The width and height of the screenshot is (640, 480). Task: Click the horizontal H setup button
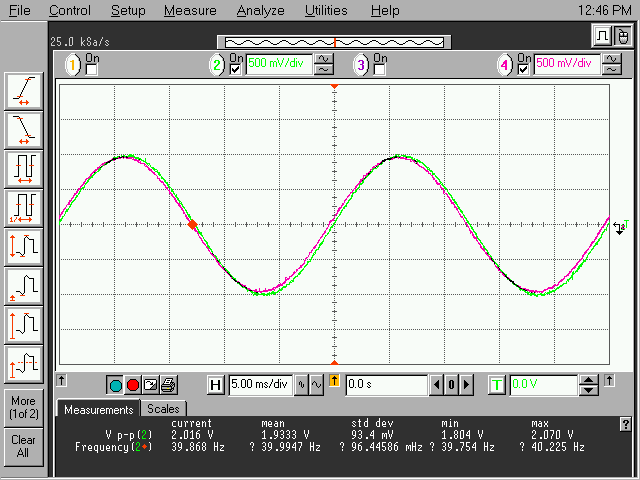(x=216, y=385)
